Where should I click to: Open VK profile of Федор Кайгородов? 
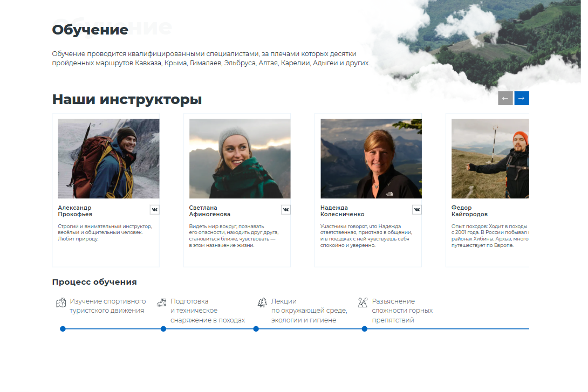coord(548,209)
